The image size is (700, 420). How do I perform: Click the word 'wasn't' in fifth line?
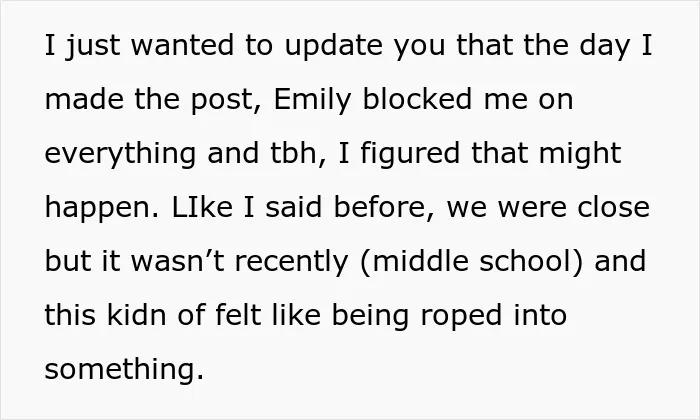[177, 261]
